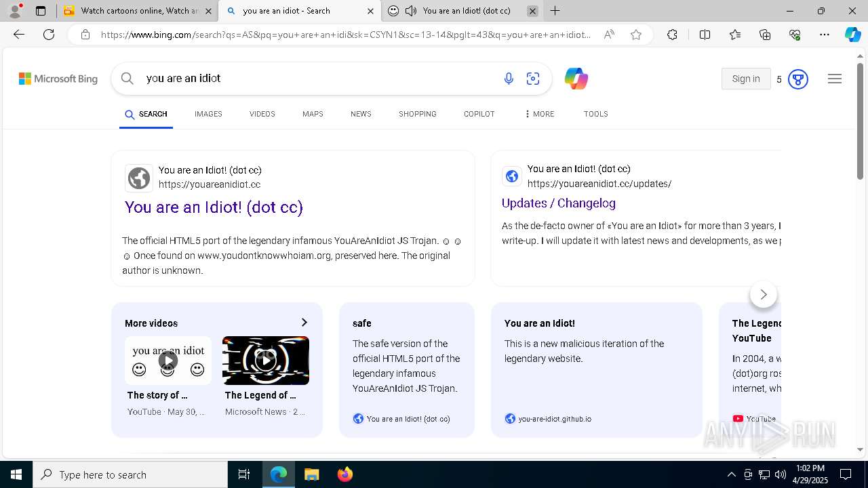
Task: Open safe card's You are an Idiot (dot cc) source
Action: (x=408, y=419)
